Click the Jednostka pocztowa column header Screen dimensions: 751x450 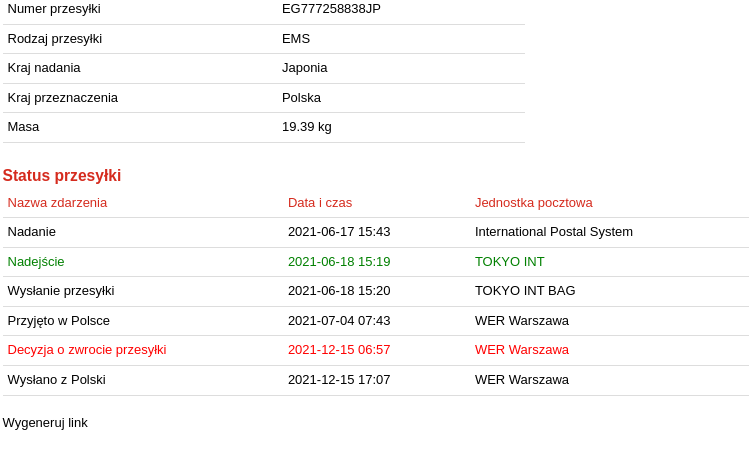pos(533,203)
